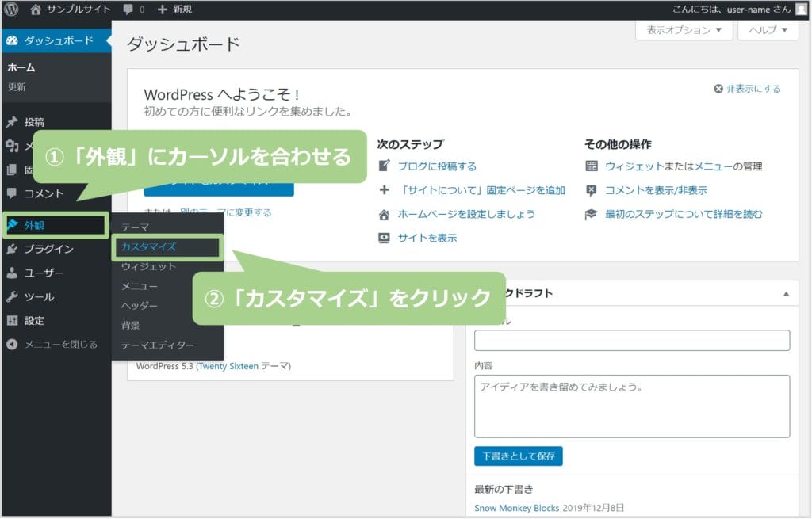
Task: Choose テーマ from the 外観 flyout
Action: click(x=135, y=227)
